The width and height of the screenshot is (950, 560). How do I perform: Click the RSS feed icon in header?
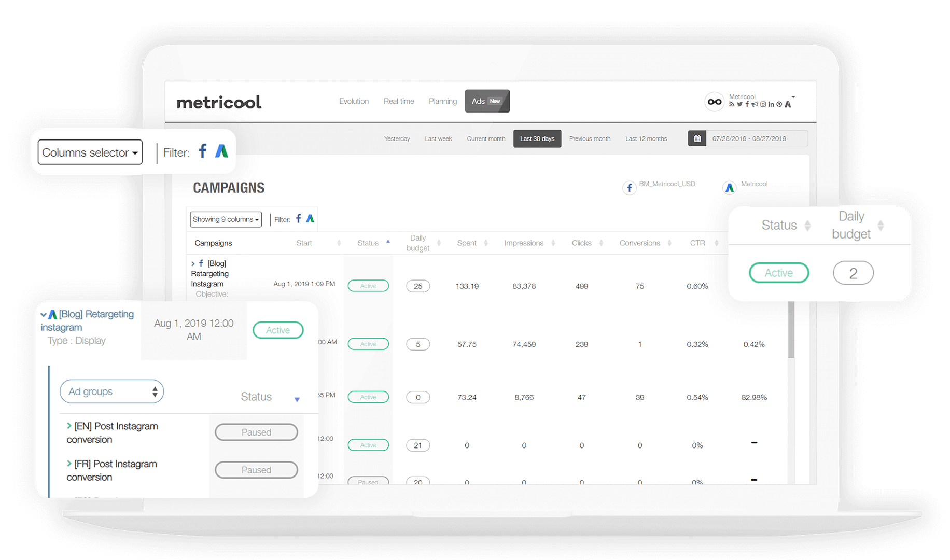(x=731, y=104)
